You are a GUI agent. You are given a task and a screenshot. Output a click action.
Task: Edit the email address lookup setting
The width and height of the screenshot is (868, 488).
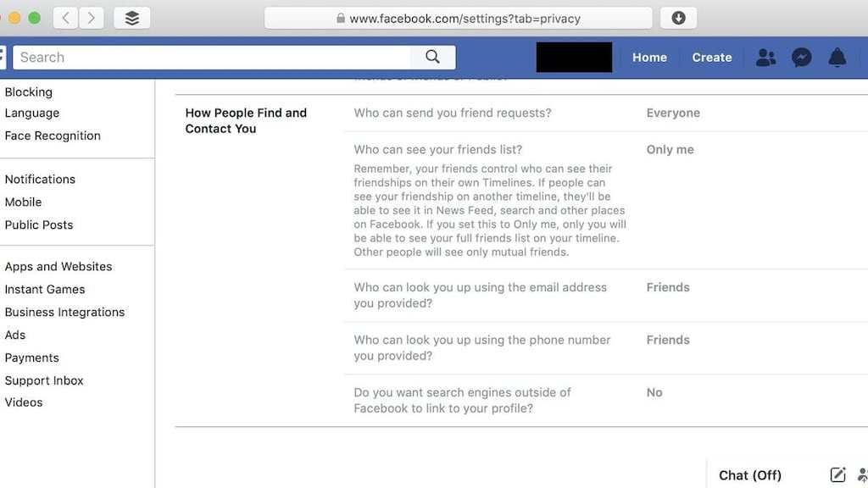(x=668, y=287)
